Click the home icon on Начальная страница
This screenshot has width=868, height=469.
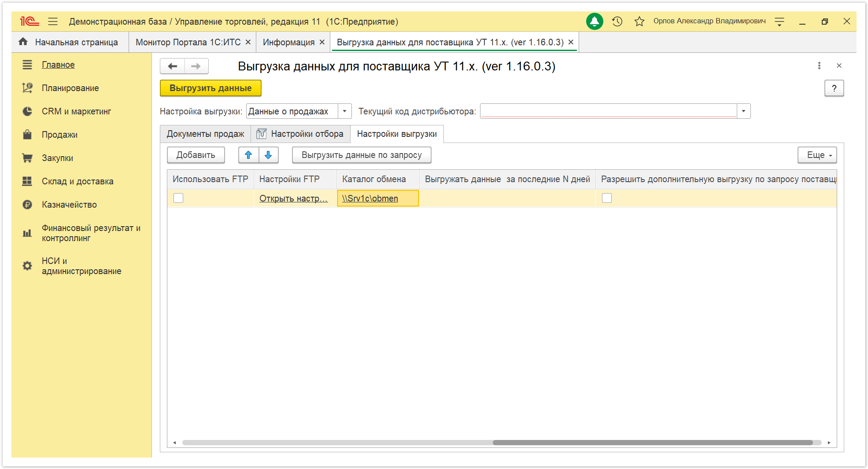pyautogui.click(x=23, y=42)
